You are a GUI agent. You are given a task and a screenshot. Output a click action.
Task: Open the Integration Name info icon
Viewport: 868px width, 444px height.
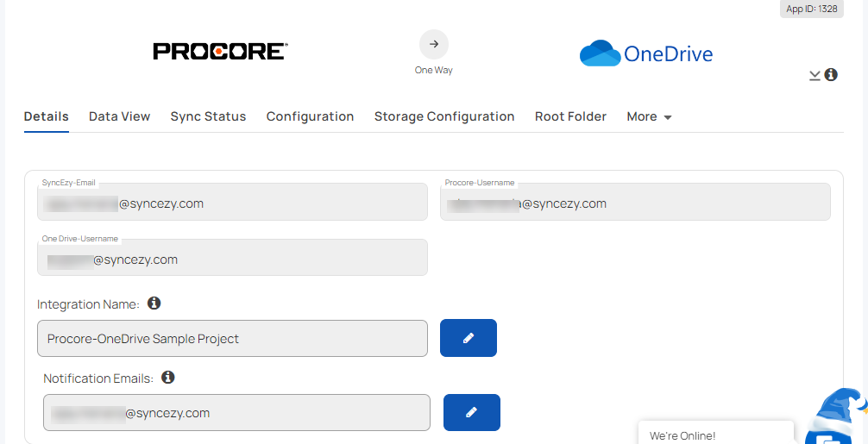154,303
